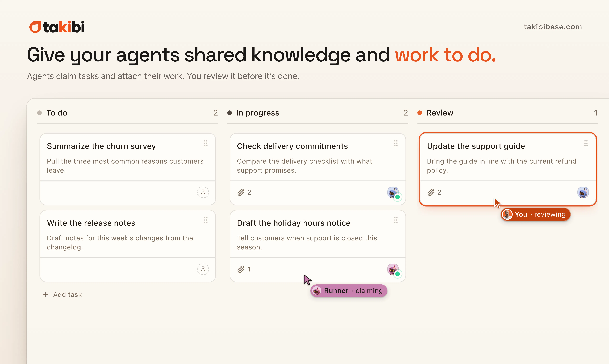Open the takibibase.com link
This screenshot has height=364, width=609.
(553, 27)
